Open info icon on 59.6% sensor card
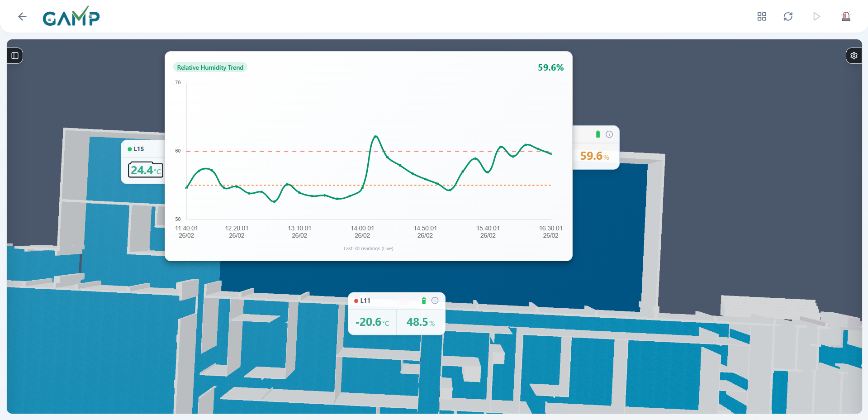 point(609,134)
